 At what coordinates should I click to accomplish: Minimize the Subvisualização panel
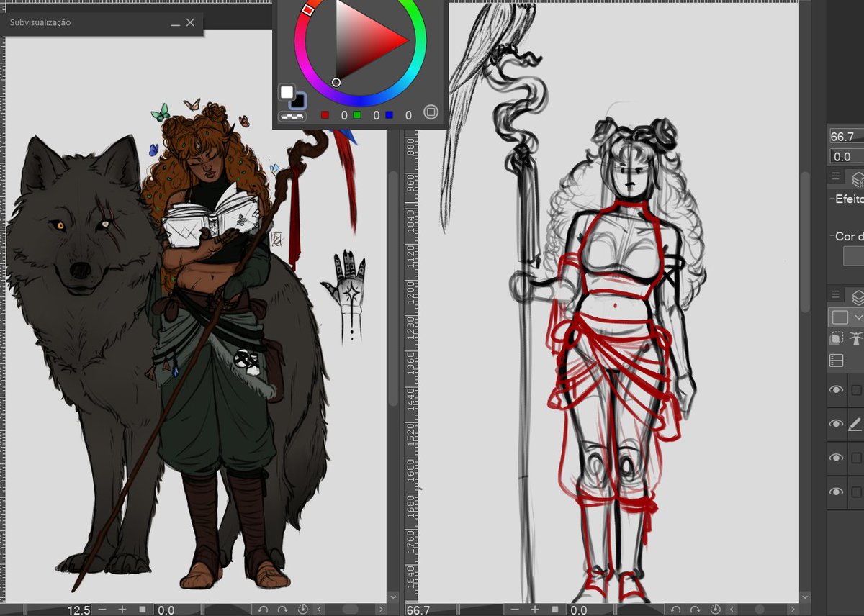pyautogui.click(x=175, y=23)
